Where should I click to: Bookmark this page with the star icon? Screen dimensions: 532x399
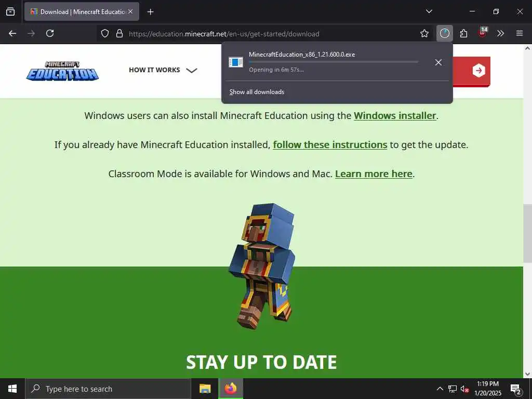(424, 33)
